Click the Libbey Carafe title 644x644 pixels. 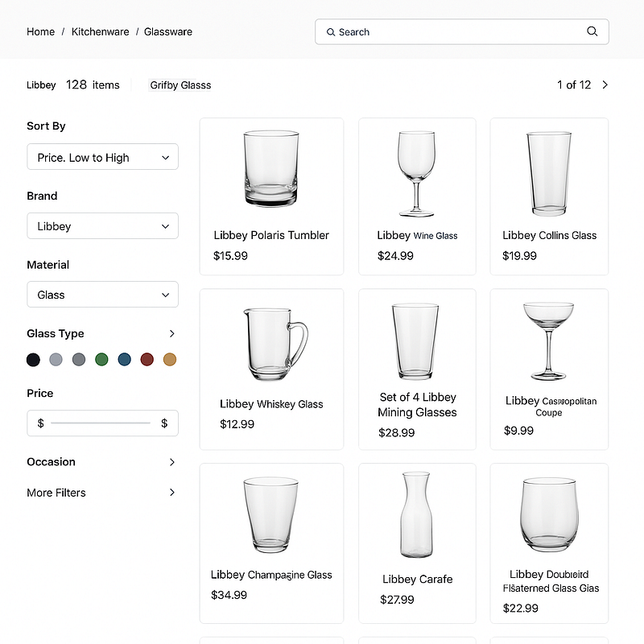(x=417, y=579)
